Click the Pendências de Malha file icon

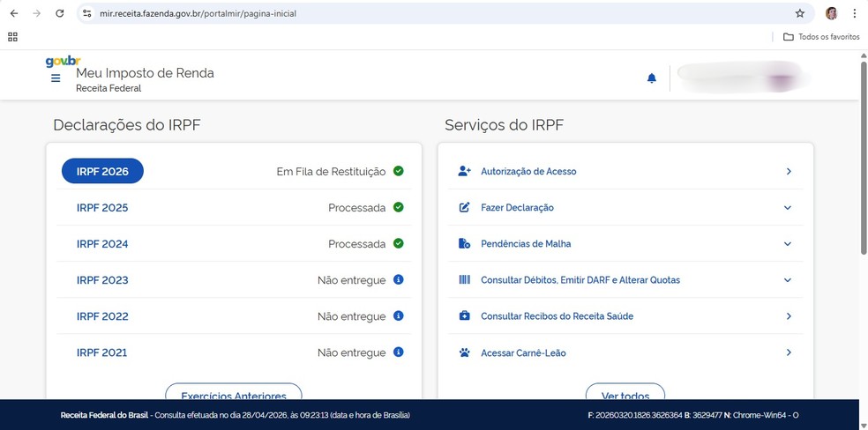click(x=465, y=244)
